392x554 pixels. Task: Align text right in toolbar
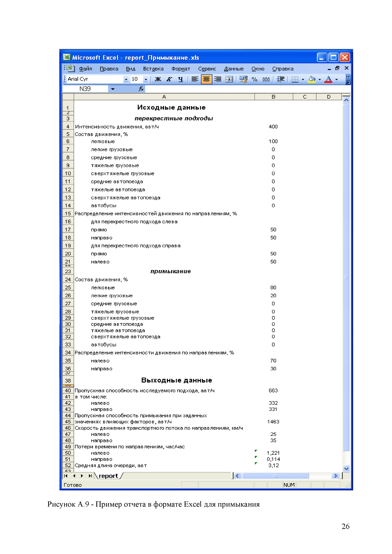pos(218,79)
